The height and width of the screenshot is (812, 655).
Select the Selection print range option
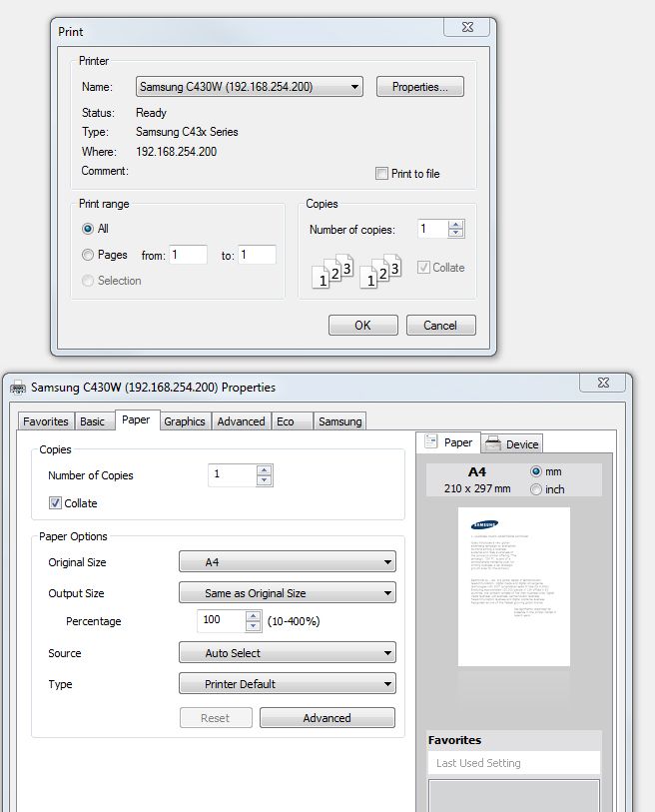(x=88, y=281)
